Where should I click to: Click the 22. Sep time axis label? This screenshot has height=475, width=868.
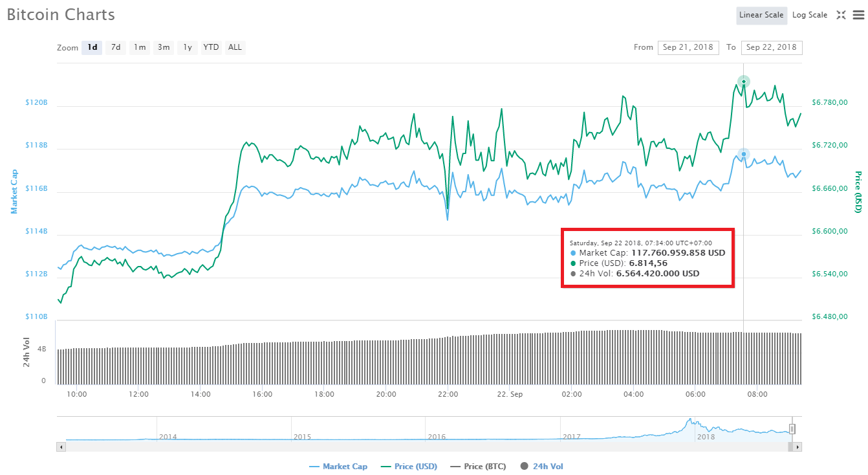click(510, 394)
